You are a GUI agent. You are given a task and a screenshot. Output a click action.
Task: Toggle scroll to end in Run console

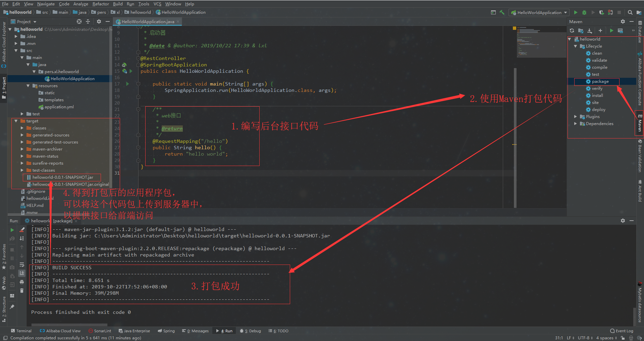pos(22,273)
